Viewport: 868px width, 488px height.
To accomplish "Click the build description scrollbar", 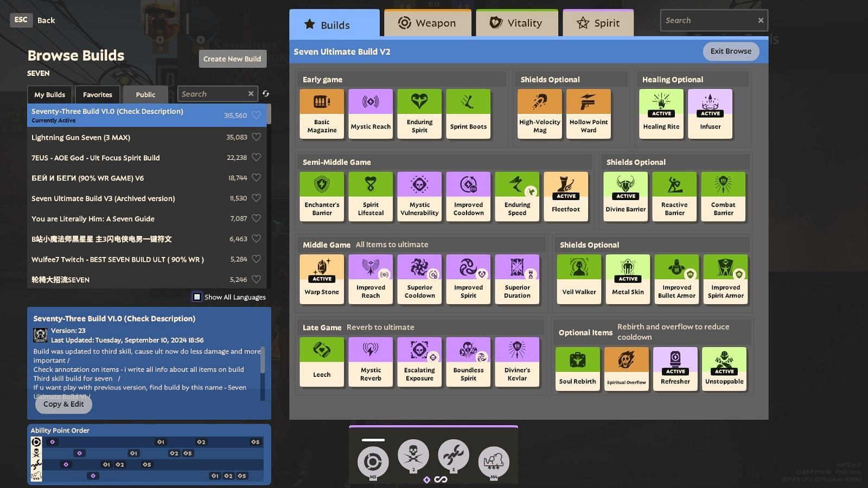I will pos(263,361).
